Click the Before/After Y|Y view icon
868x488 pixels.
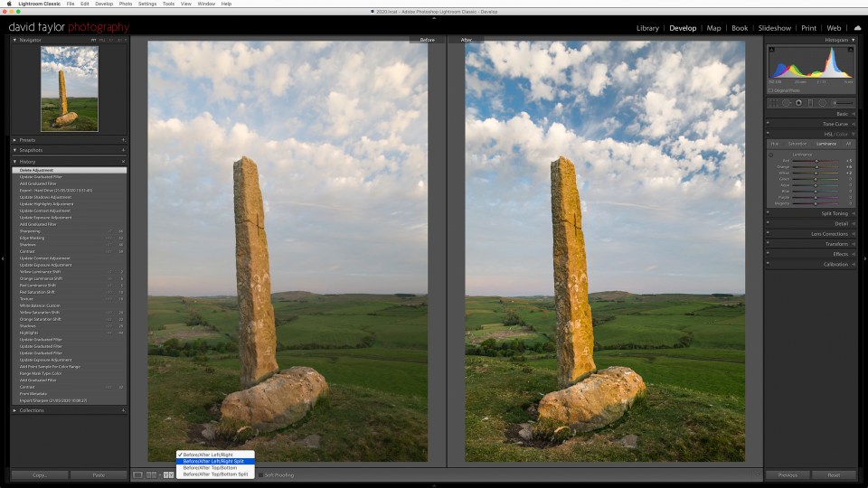coord(168,474)
